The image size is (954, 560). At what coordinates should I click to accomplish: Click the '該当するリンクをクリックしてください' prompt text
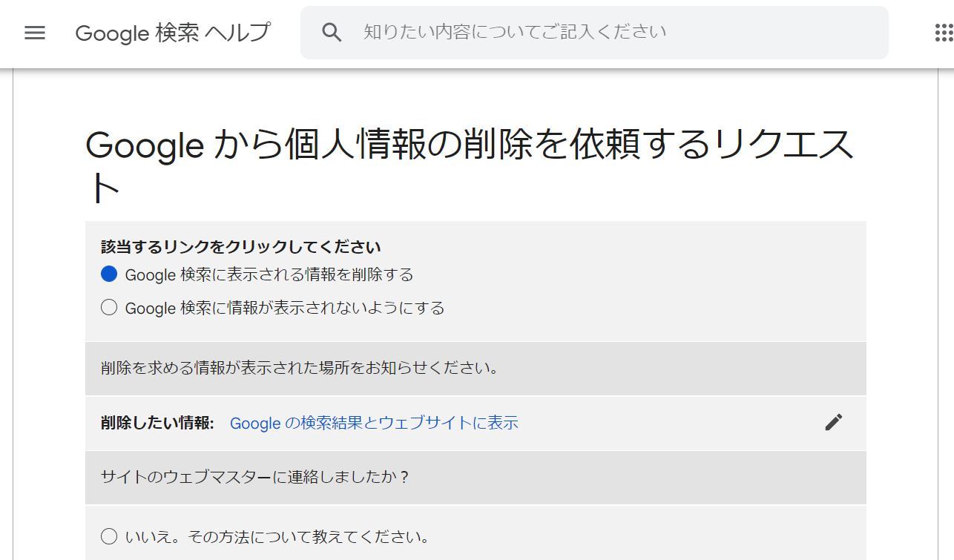point(241,247)
